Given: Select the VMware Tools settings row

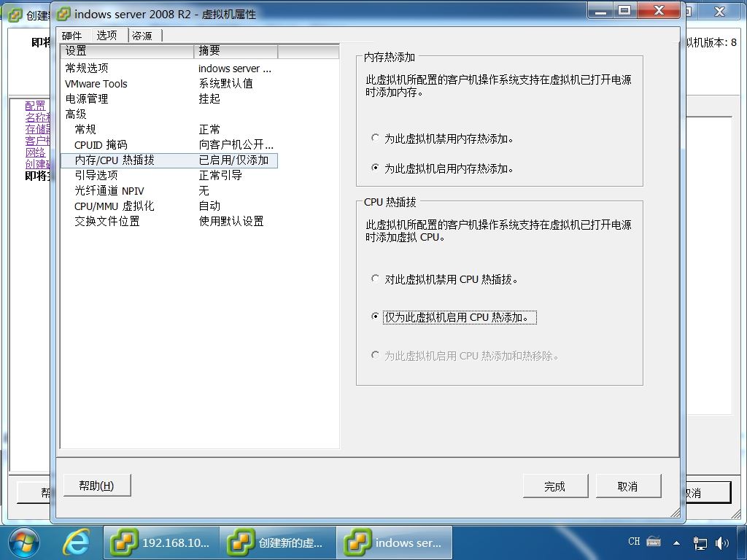Looking at the screenshot, I should (169, 84).
